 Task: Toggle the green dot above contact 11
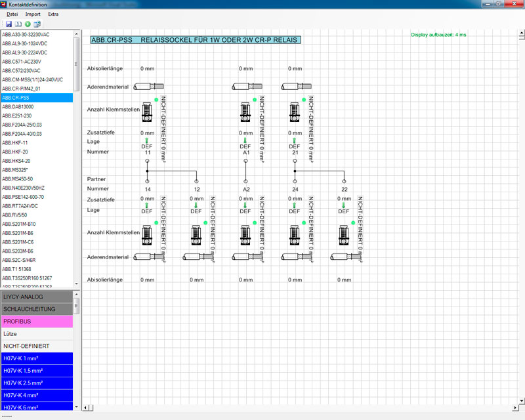click(156, 99)
